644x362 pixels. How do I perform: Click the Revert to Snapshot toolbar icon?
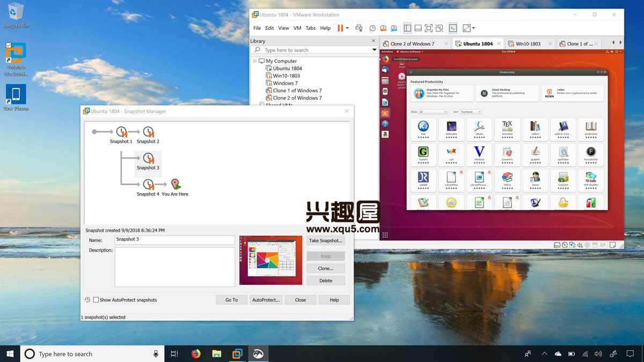click(383, 28)
